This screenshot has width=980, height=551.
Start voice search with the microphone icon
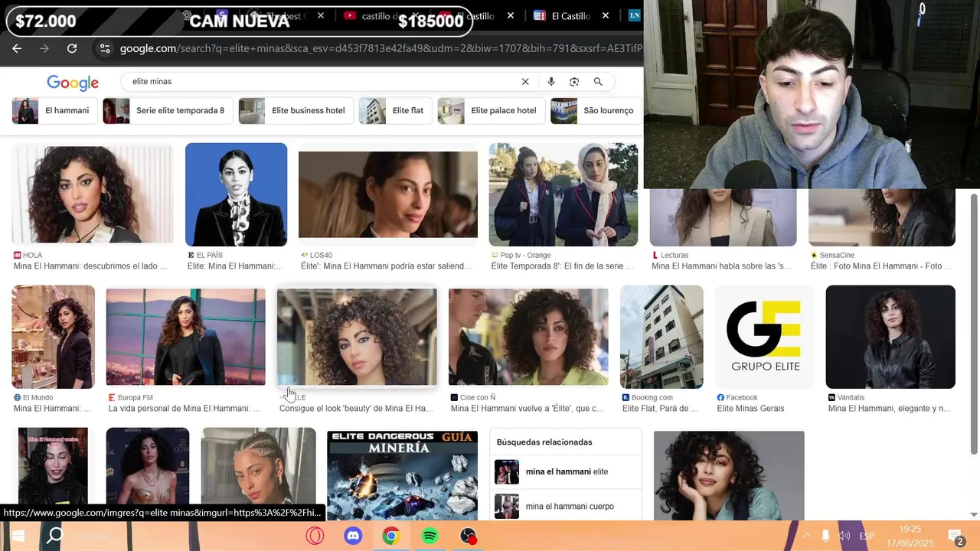coord(551,82)
